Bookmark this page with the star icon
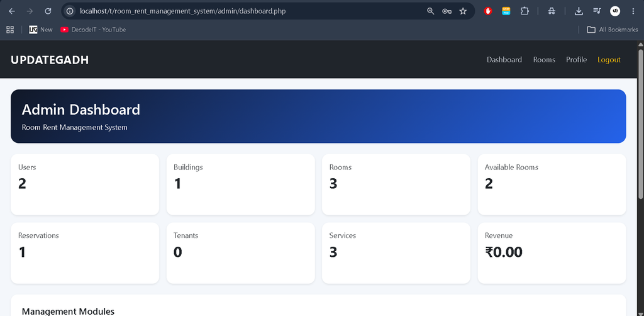 463,11
